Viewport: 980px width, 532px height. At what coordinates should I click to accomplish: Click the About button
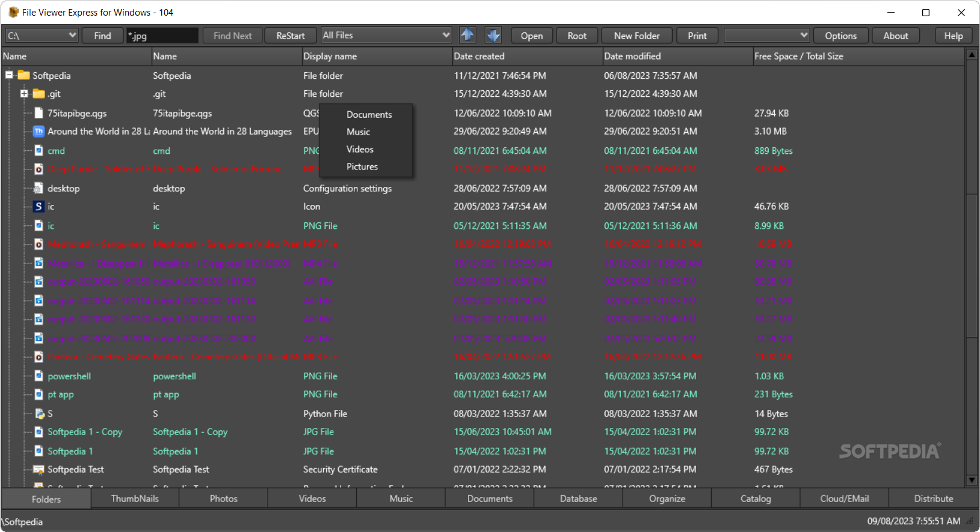[895, 35]
